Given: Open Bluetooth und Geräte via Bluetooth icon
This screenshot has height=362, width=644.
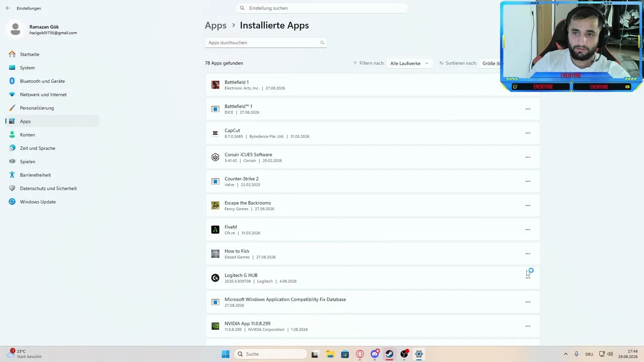Looking at the screenshot, I should tap(12, 81).
